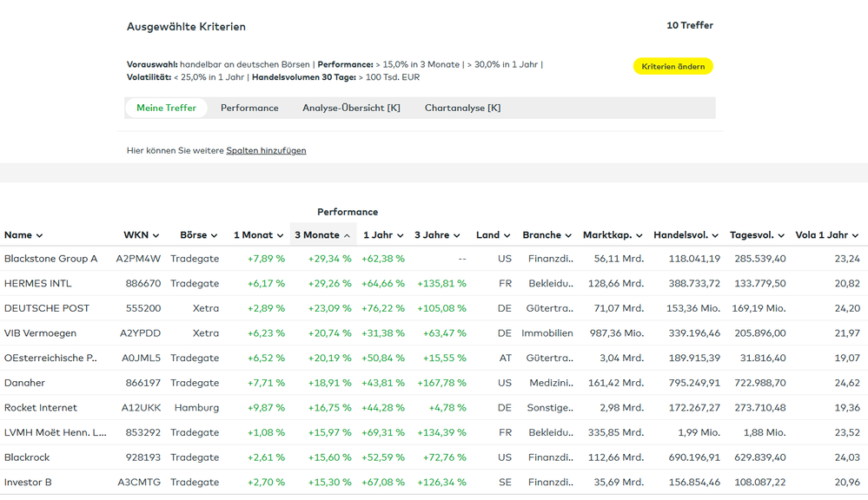Switch to the Performance tab
868x500 pixels.
249,109
